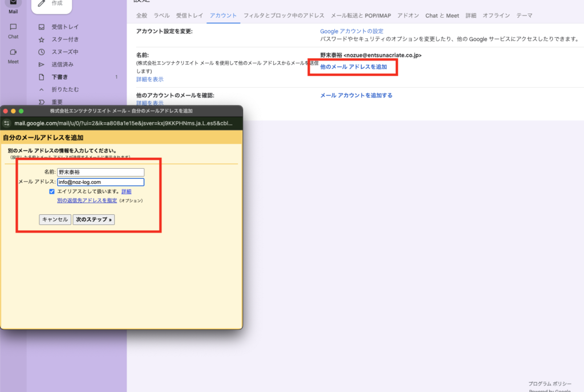Viewport: 584px width, 392px height.
Task: Open the Meet camera icon
Action: tap(13, 52)
